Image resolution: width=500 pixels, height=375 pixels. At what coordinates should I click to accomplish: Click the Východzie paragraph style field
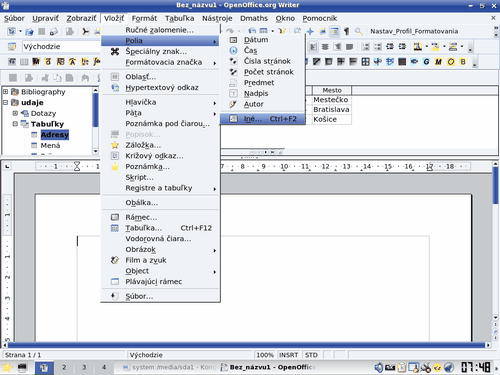click(61, 47)
